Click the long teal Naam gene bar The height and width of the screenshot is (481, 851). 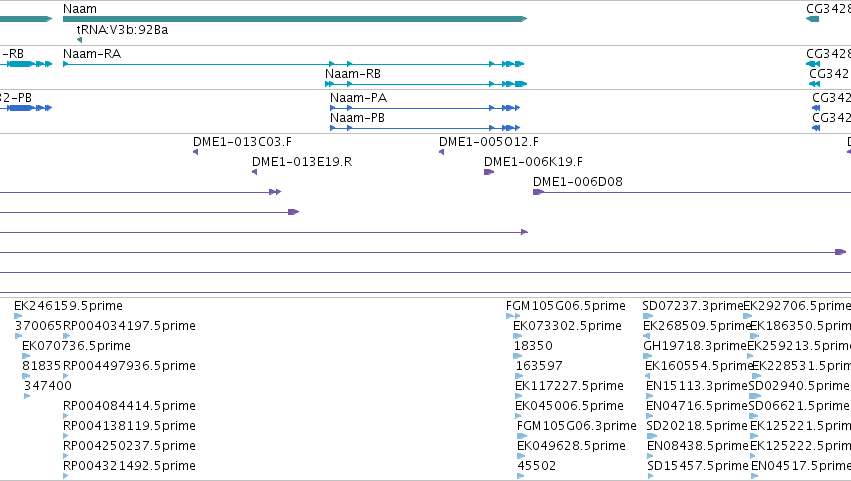pos(295,19)
